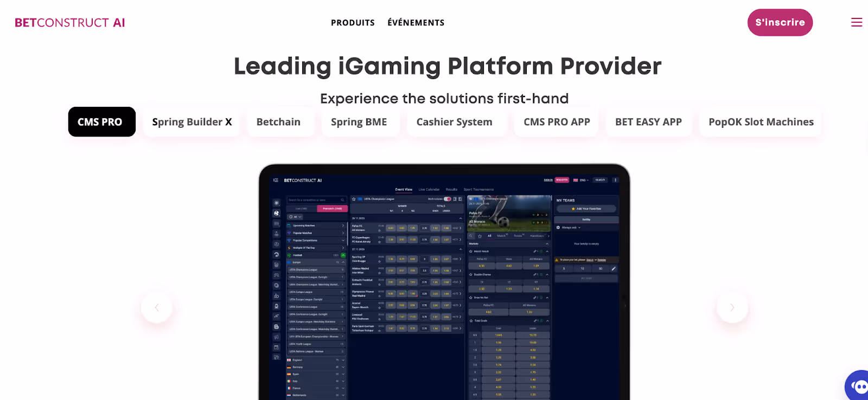Open the chat widget bubble

click(x=857, y=386)
